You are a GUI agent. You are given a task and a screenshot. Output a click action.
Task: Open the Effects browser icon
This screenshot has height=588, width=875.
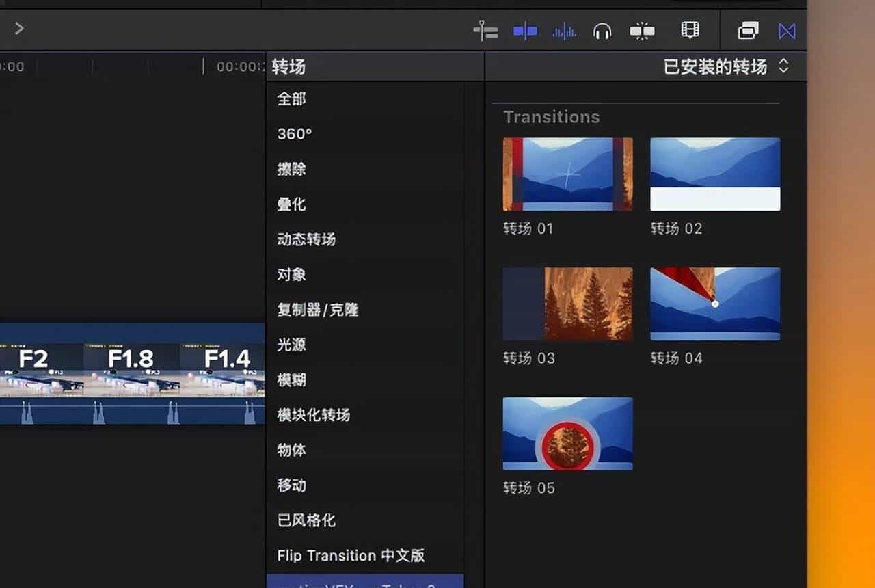click(747, 31)
